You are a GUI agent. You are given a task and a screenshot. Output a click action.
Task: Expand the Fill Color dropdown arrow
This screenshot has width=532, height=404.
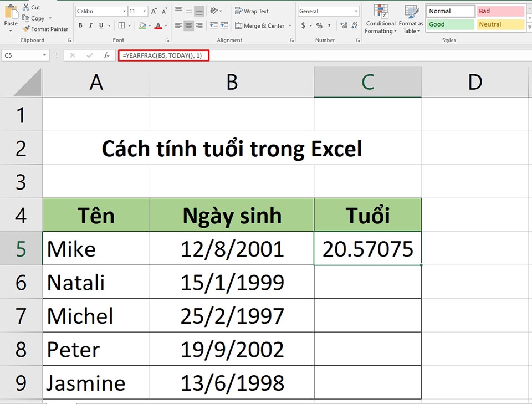tap(150, 25)
